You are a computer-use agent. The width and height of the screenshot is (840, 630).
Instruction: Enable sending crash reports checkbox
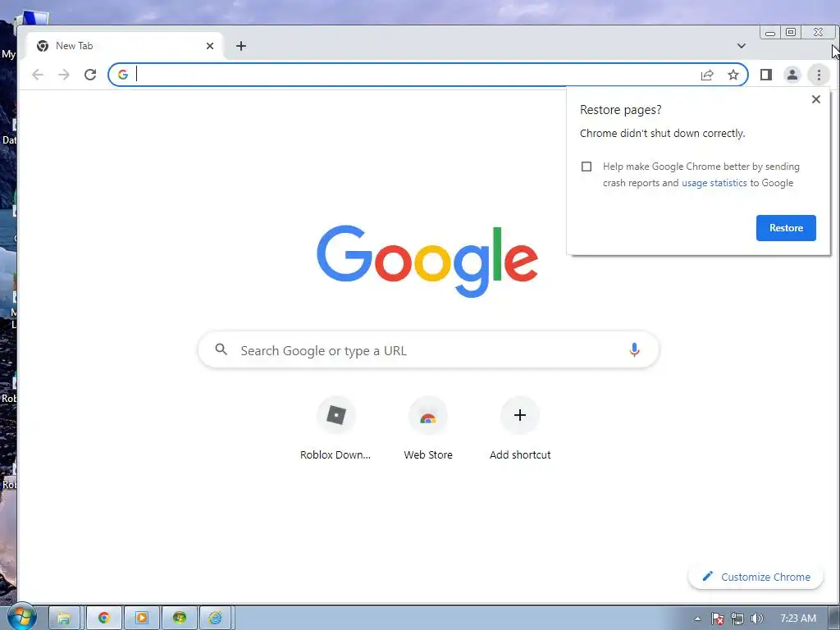pos(587,167)
